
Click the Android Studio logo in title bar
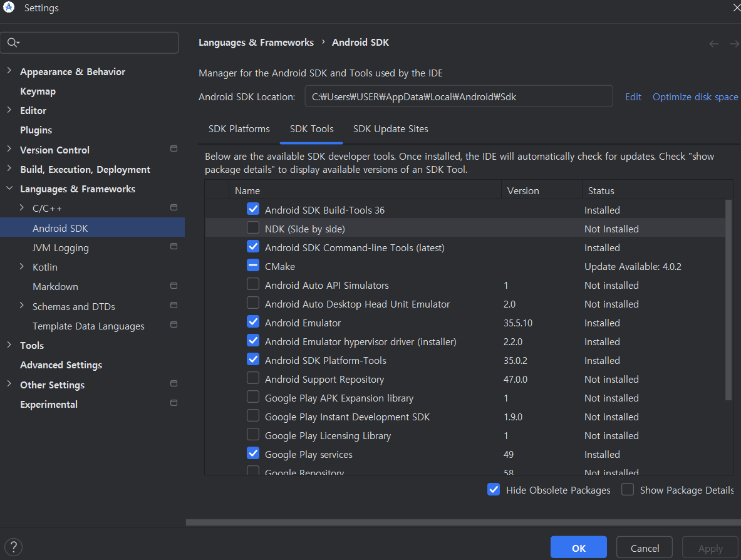pyautogui.click(x=9, y=7)
